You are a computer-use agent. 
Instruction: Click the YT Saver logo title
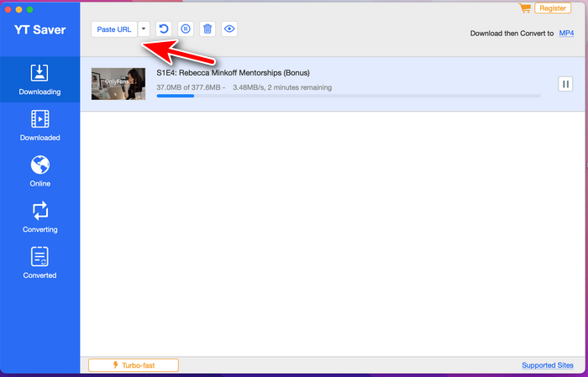(x=39, y=29)
